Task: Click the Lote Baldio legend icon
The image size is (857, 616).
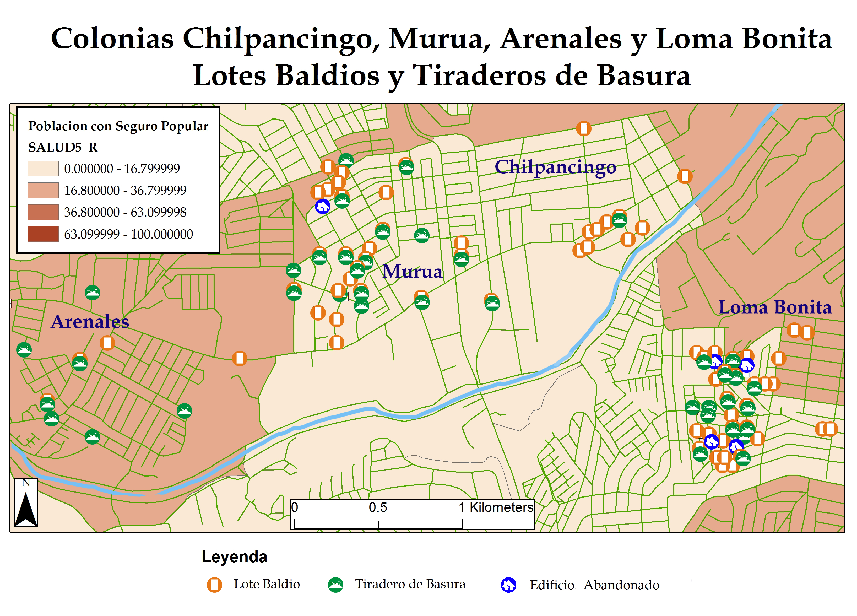Action: [214, 585]
